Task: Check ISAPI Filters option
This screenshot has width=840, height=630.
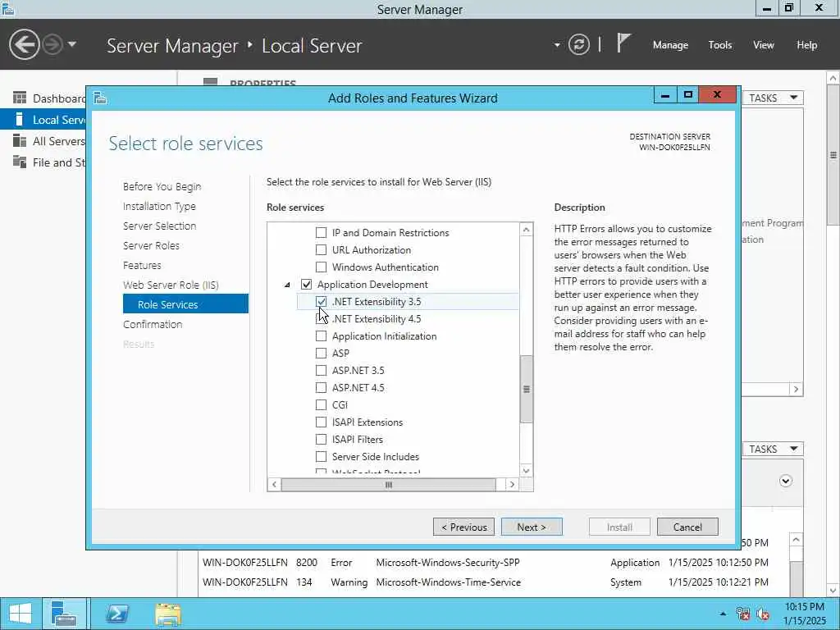Action: click(321, 440)
